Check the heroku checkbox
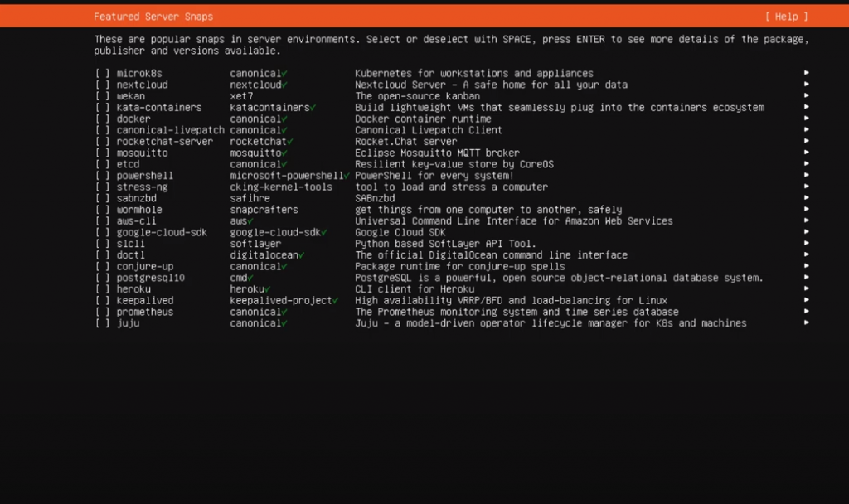 tap(102, 289)
